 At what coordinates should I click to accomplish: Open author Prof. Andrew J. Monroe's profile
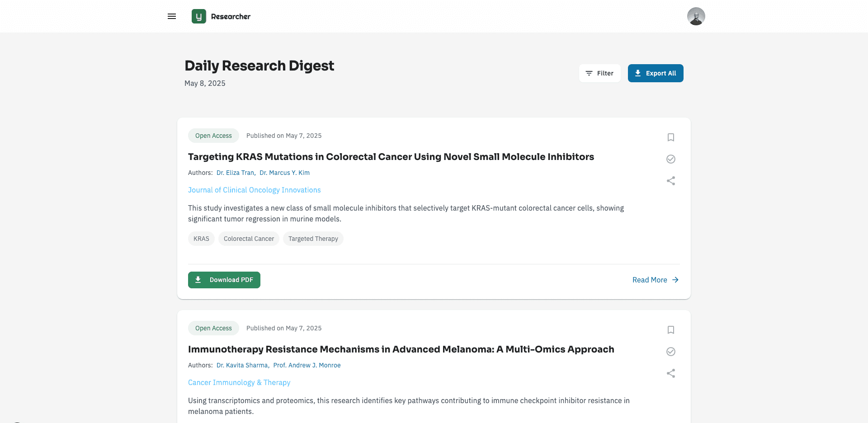[307, 365]
